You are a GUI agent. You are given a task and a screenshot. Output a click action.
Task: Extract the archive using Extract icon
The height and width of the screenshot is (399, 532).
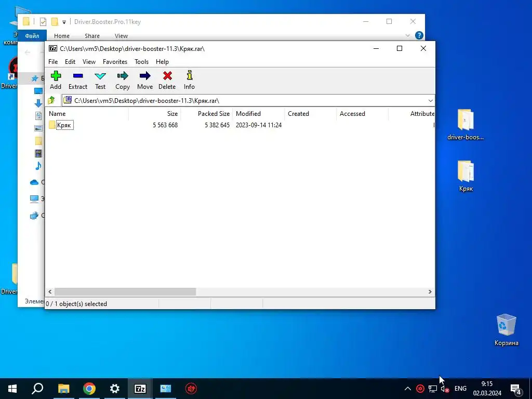pyautogui.click(x=78, y=81)
